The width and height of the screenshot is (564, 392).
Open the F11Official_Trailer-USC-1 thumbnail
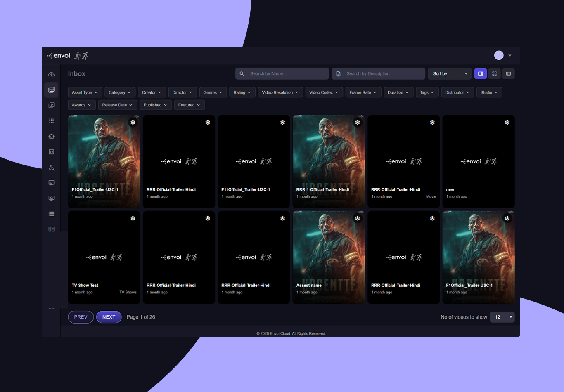pyautogui.click(x=254, y=161)
